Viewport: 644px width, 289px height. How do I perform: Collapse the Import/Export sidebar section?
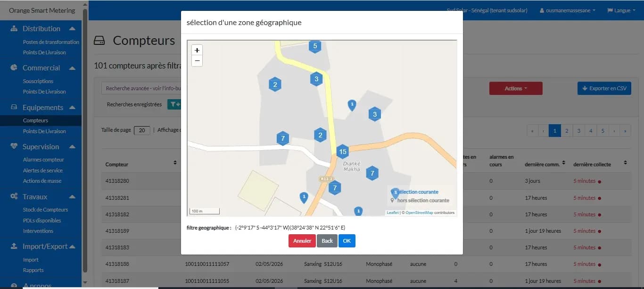coord(72,246)
